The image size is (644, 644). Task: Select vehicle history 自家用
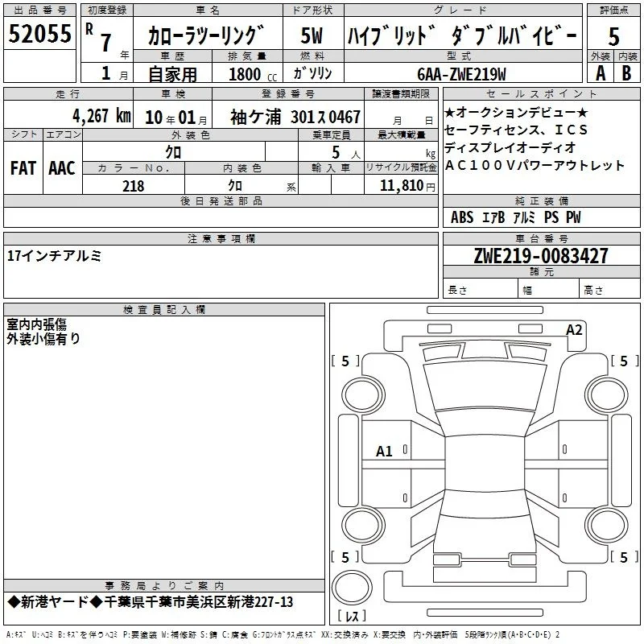point(172,74)
